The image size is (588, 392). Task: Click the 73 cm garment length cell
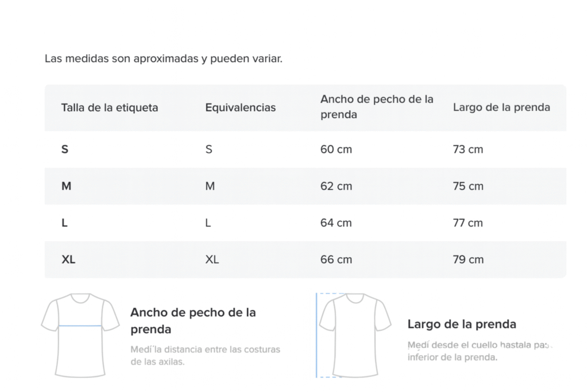[468, 149]
